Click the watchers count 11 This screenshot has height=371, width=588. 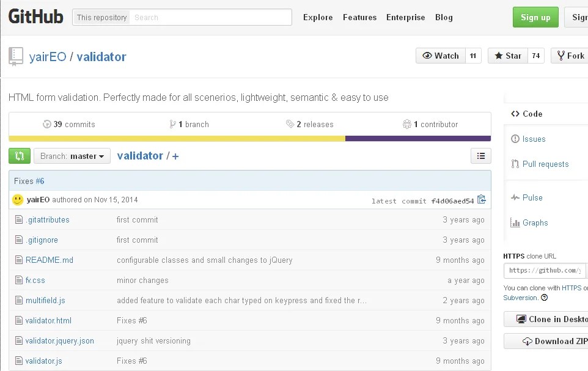(473, 56)
